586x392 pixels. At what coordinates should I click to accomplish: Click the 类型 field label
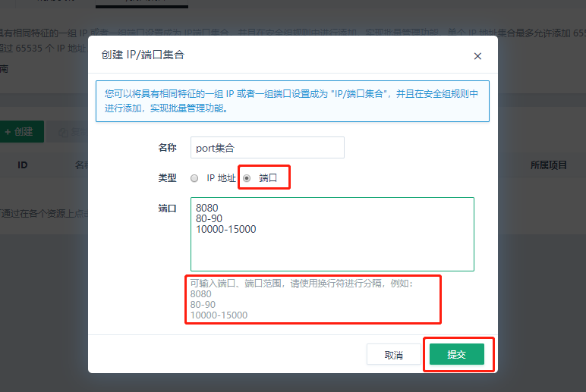tap(167, 178)
